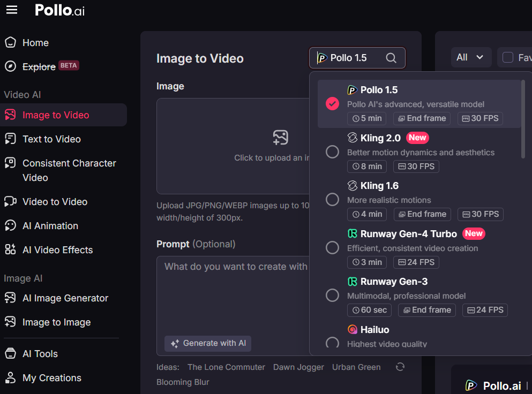Select the Runway Gen-4 Turbo radio button
Screen dimensions: 532x394
[x=332, y=247]
